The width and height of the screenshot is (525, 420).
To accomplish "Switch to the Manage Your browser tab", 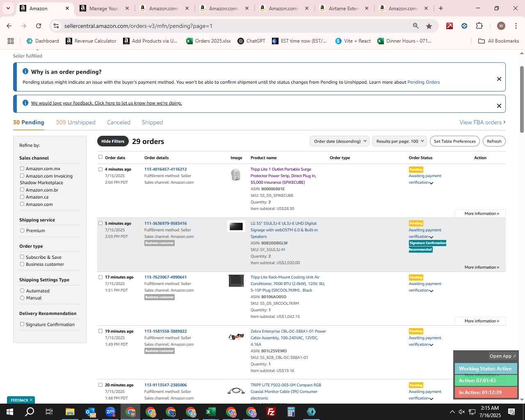I will click(103, 8).
